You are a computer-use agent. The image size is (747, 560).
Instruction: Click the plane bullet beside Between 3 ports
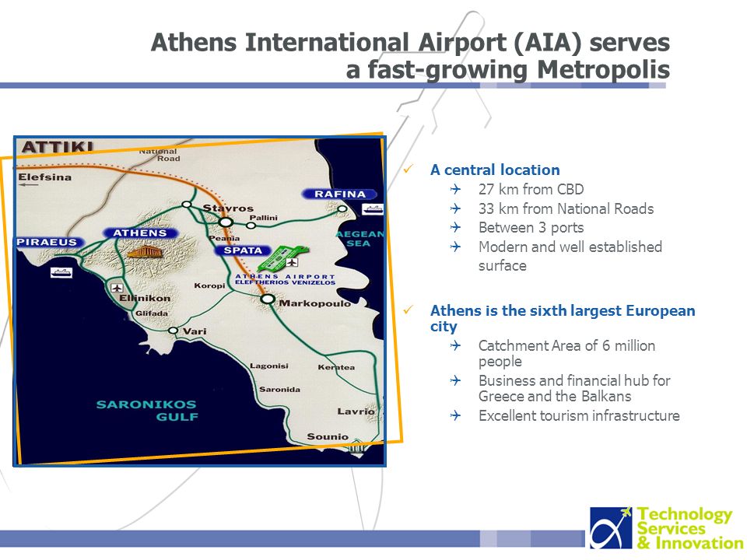[455, 228]
